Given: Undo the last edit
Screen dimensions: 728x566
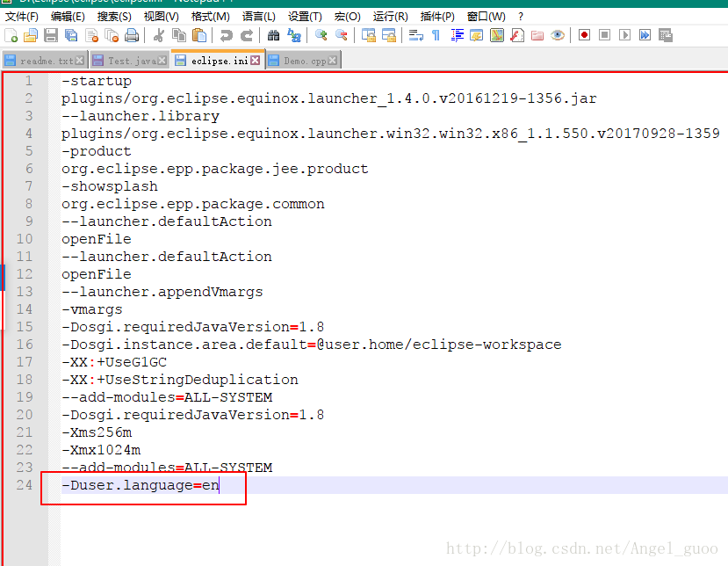Looking at the screenshot, I should [226, 35].
